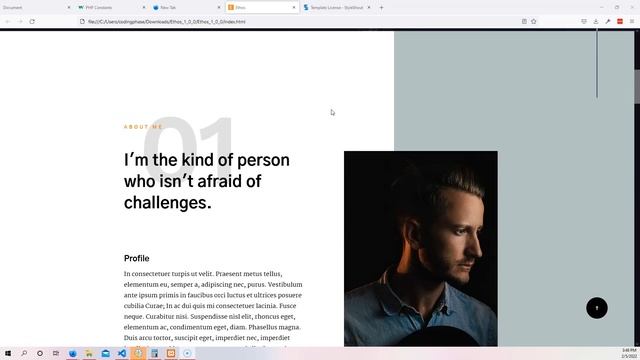640x360 pixels.
Task: Click the taskbar clock and date
Action: (x=629, y=353)
